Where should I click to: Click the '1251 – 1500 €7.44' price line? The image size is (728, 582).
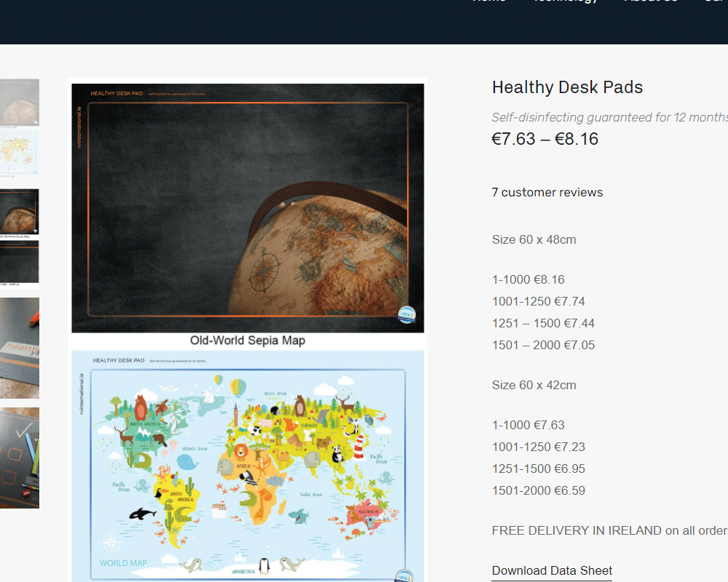click(543, 323)
